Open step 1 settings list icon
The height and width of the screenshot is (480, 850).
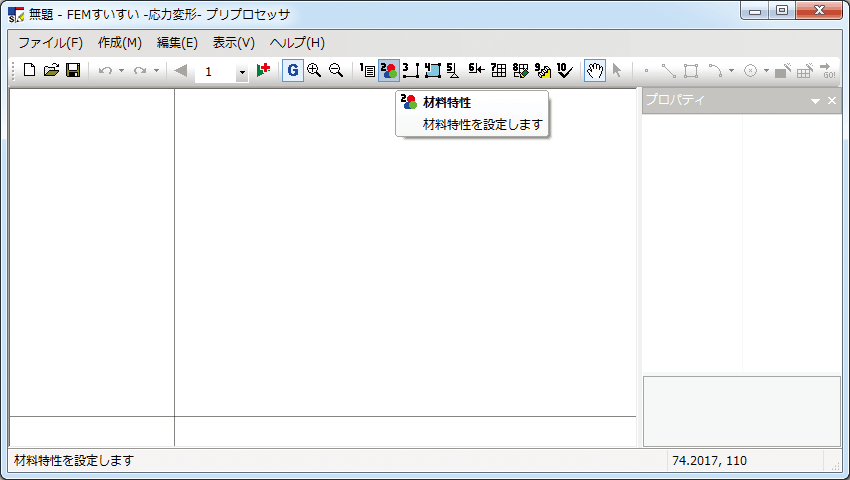[x=367, y=70]
